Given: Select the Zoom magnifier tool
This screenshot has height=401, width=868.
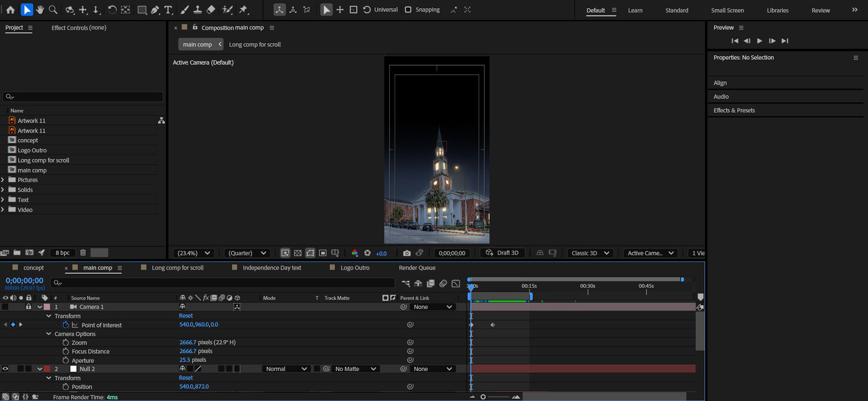Looking at the screenshot, I should click(x=53, y=10).
